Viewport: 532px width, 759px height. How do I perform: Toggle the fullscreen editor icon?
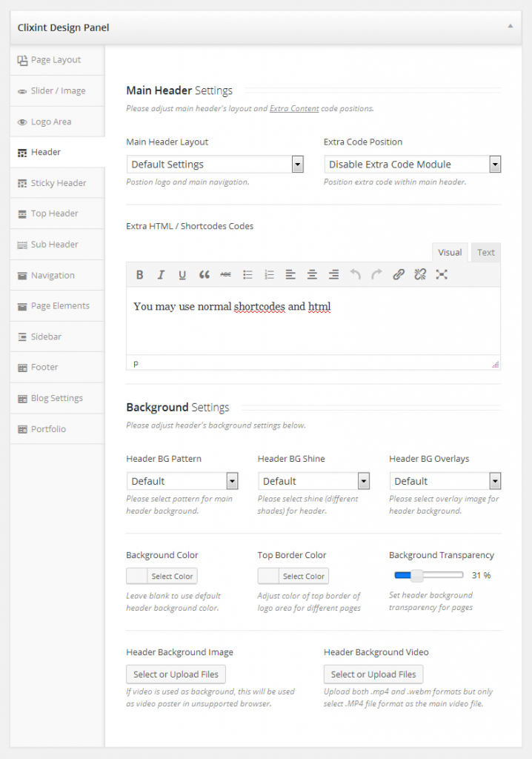coord(442,275)
